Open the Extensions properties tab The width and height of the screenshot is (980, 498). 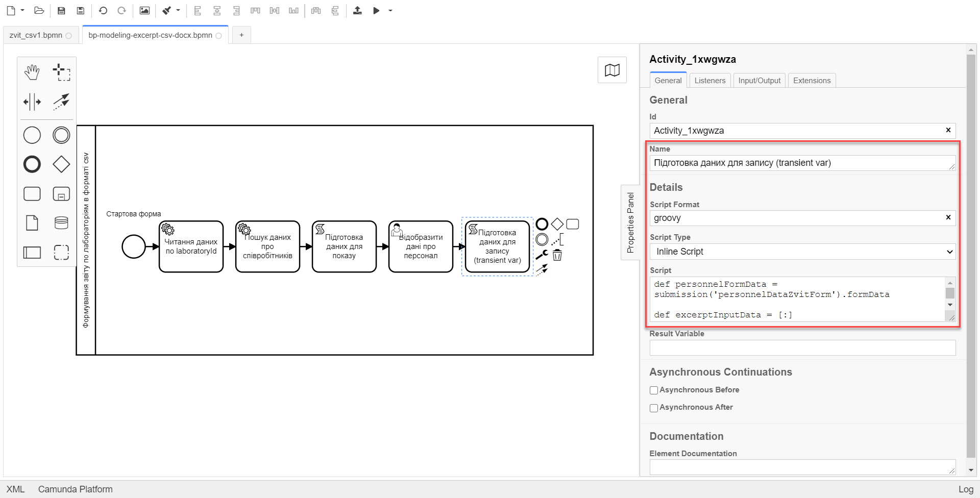812,80
